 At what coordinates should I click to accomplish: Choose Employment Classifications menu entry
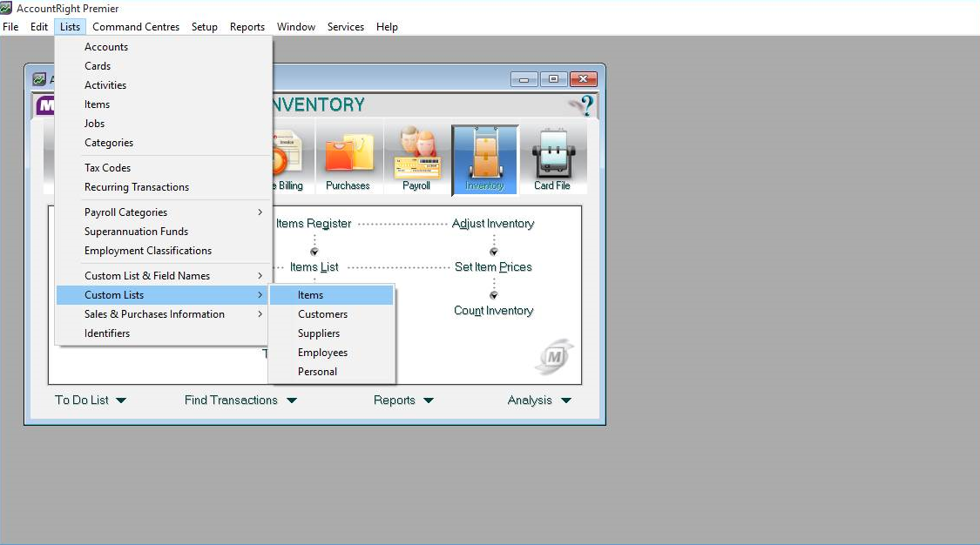[164, 251]
